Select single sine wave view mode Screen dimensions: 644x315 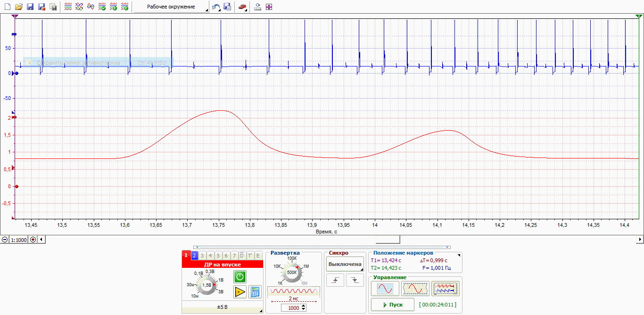(x=385, y=288)
